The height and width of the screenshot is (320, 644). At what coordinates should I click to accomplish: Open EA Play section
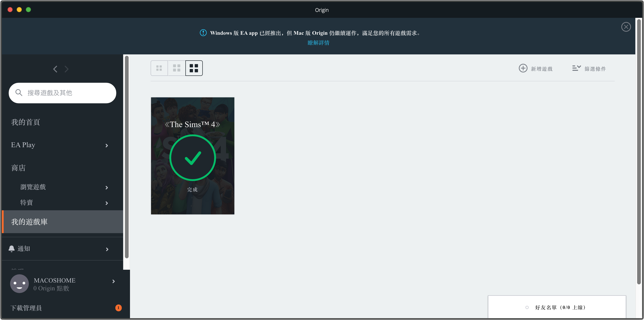coord(23,145)
